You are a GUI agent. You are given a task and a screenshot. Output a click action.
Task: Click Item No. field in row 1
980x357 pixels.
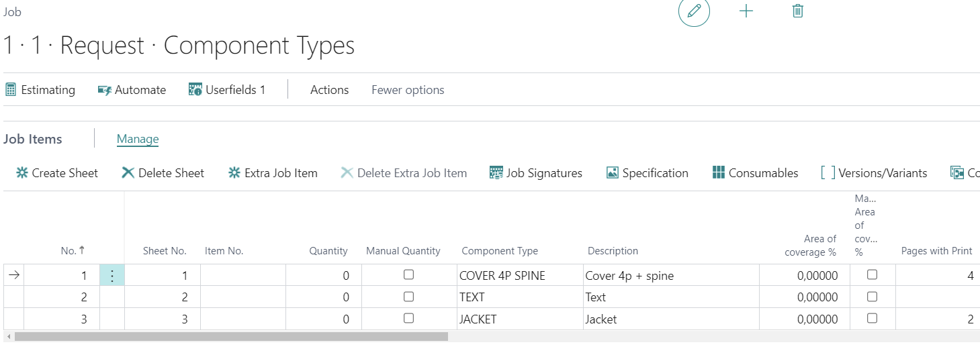point(243,275)
